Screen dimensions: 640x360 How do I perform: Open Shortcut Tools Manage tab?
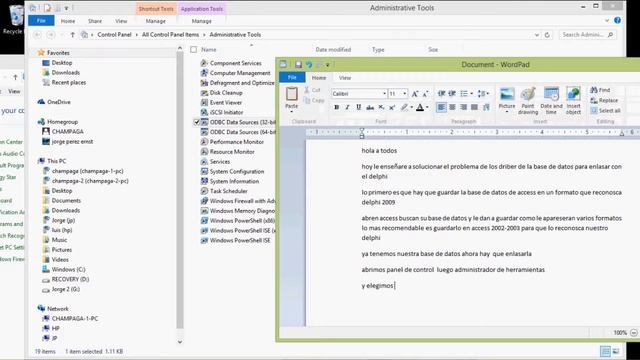(x=156, y=21)
